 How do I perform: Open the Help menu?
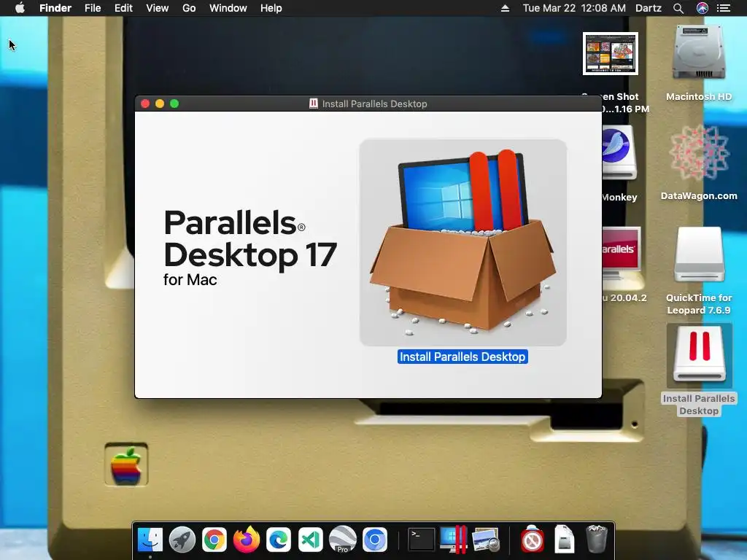tap(271, 8)
